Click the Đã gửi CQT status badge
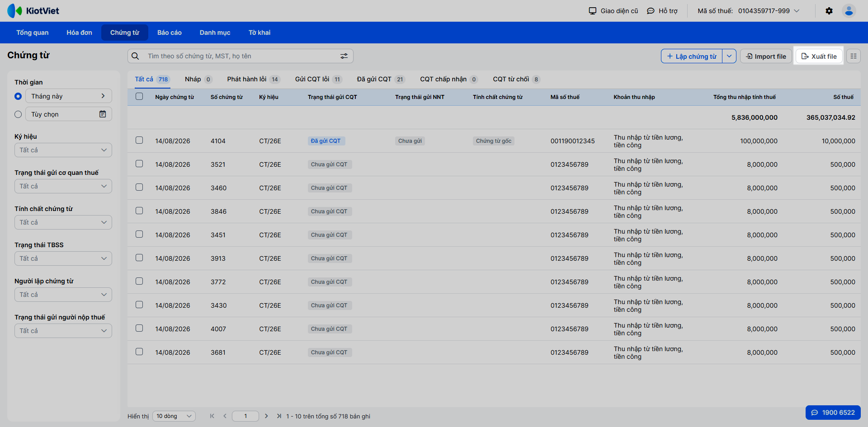 (326, 141)
